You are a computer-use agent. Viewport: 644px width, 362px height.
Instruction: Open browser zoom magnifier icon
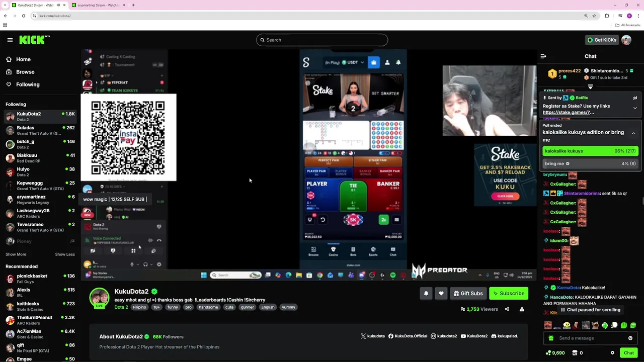click(x=586, y=16)
